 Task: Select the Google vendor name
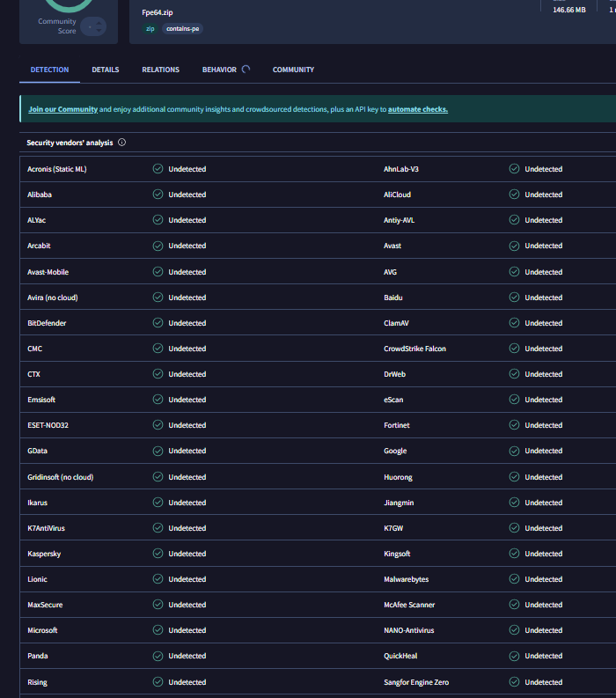395,451
